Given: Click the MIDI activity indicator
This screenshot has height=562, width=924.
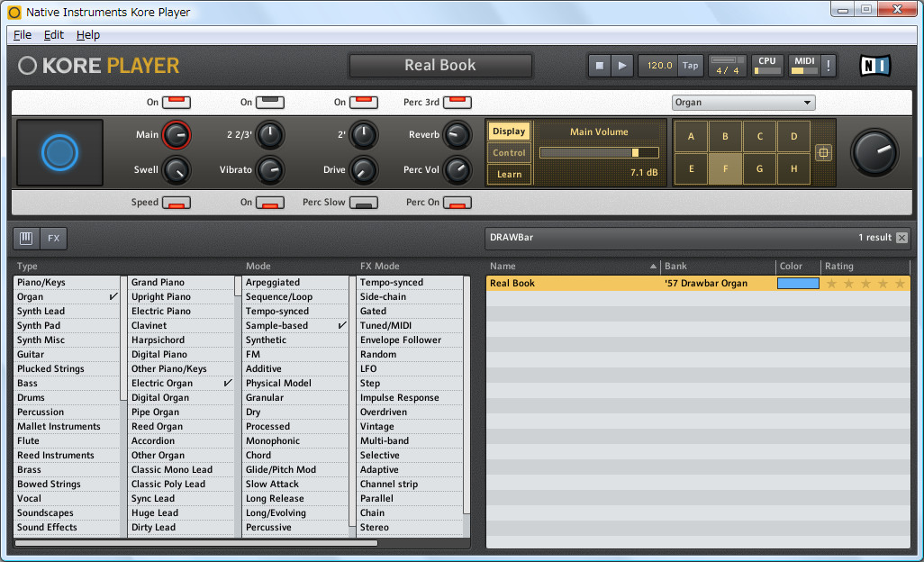Looking at the screenshot, I should (804, 66).
